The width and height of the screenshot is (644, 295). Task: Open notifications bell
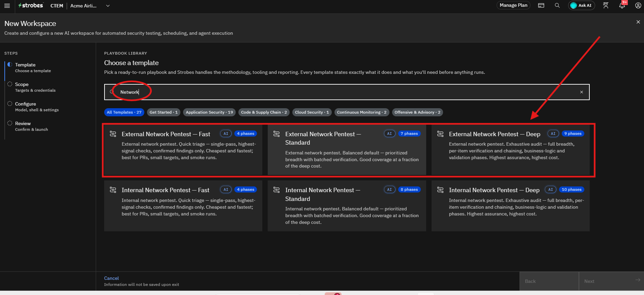point(622,5)
